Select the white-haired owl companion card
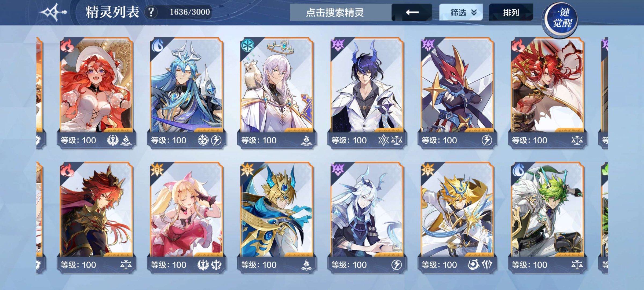 tap(277, 92)
